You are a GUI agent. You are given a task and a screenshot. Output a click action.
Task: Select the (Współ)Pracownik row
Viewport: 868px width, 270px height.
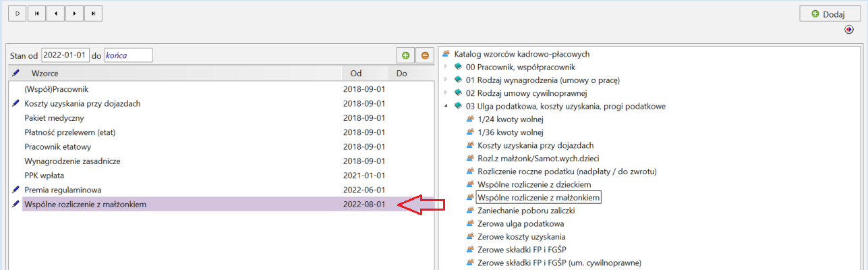point(228,89)
